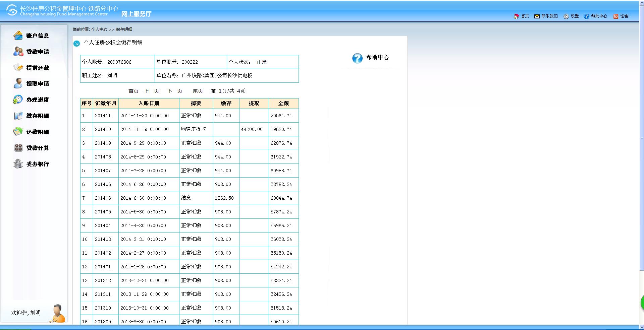Image resolution: width=644 pixels, height=330 pixels.
Task: Click 上一页 previous page link
Action: tap(151, 91)
